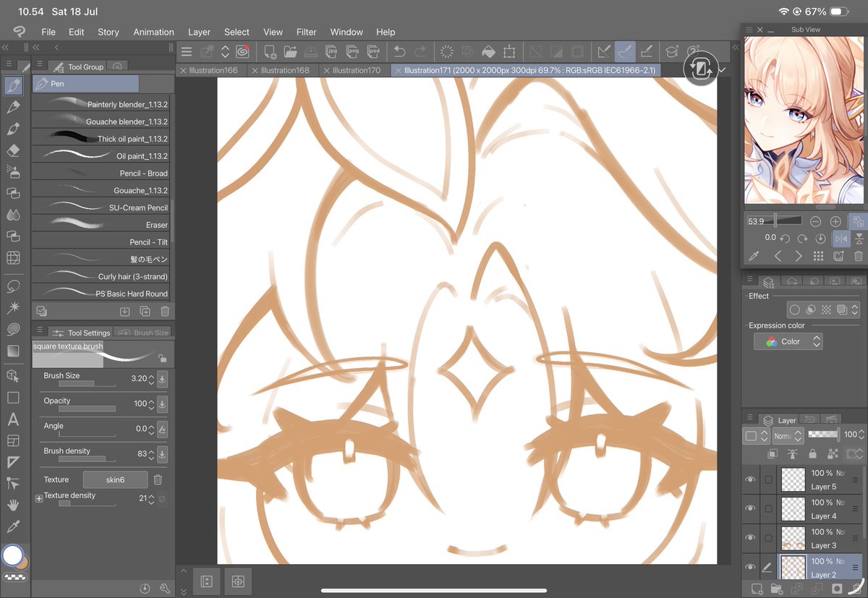The image size is (868, 598).
Task: Select the Figure rectangle tool
Action: (x=13, y=398)
